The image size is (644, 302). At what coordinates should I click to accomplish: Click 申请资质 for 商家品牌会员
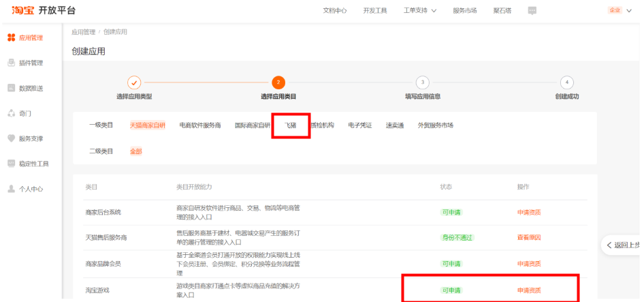pyautogui.click(x=529, y=263)
